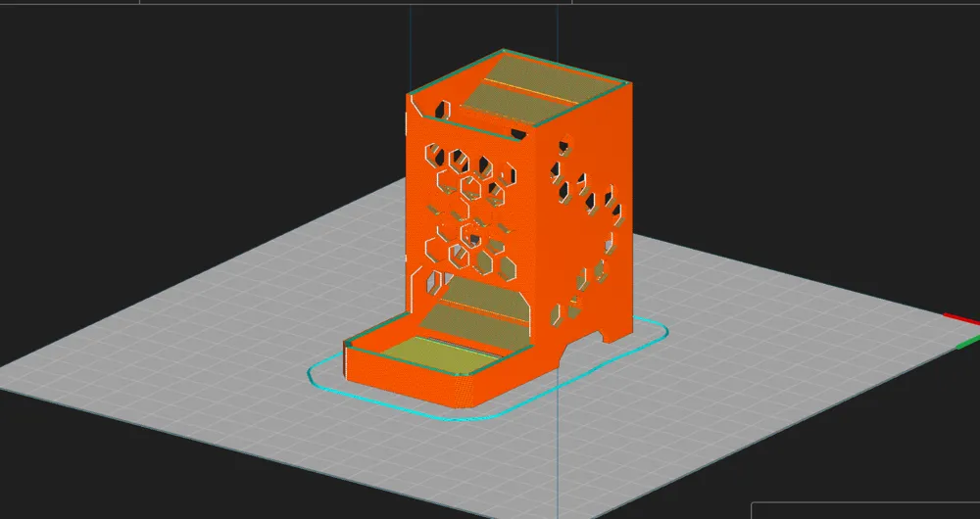Click the green Y axis line at the plate edge
The width and height of the screenshot is (980, 519).
click(968, 342)
